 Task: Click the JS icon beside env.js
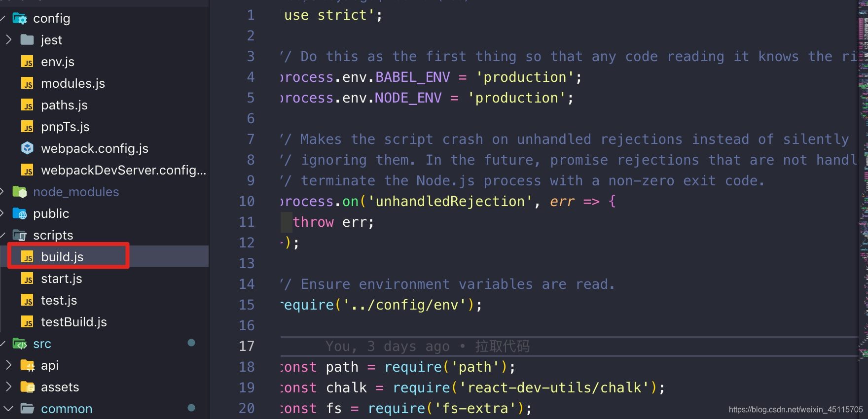click(27, 62)
